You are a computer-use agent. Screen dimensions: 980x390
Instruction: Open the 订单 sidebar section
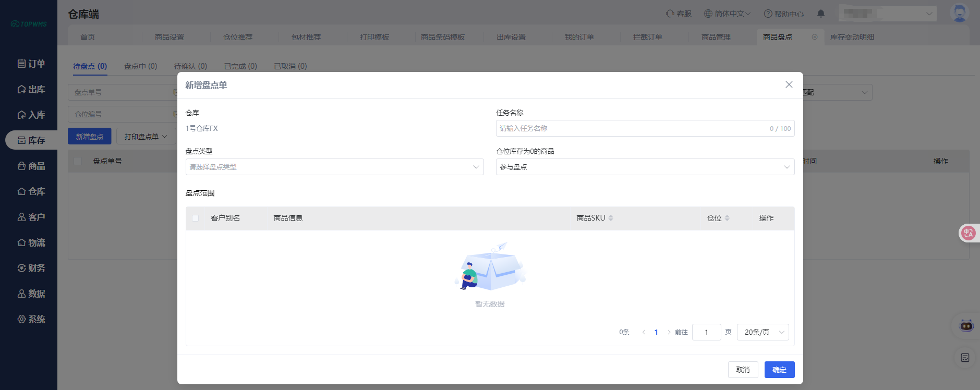(31, 64)
